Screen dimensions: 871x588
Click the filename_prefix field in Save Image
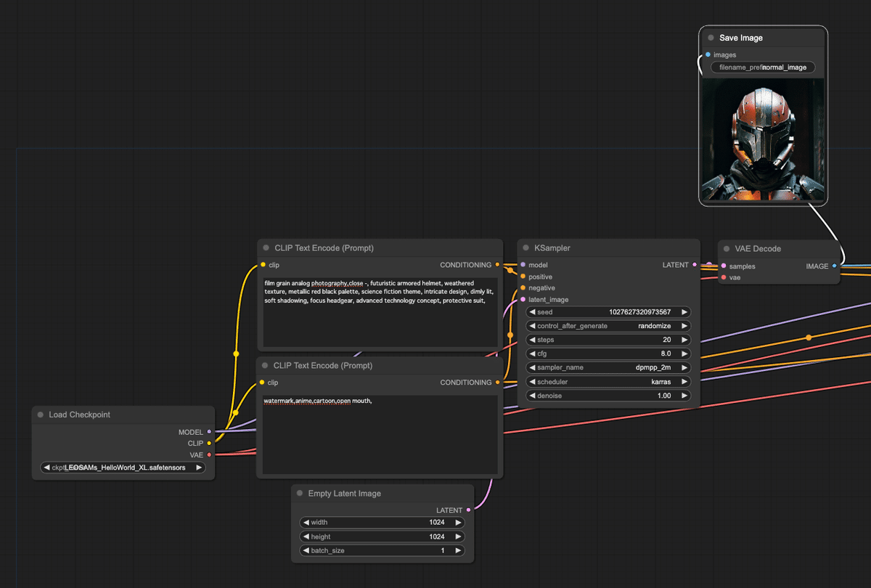pos(763,67)
